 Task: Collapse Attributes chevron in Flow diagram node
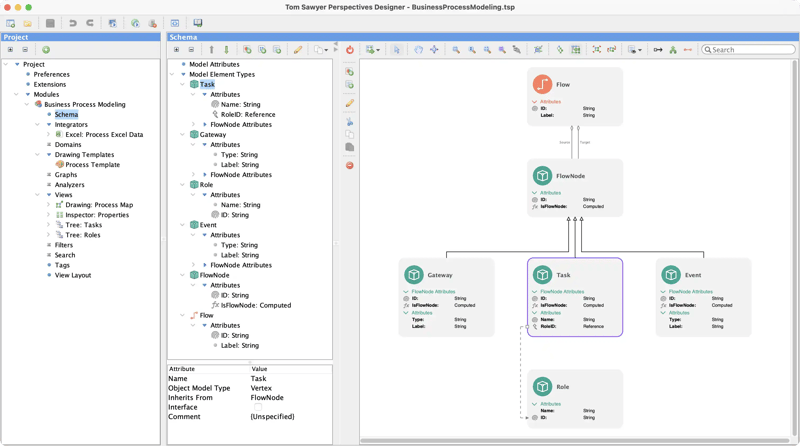point(535,102)
